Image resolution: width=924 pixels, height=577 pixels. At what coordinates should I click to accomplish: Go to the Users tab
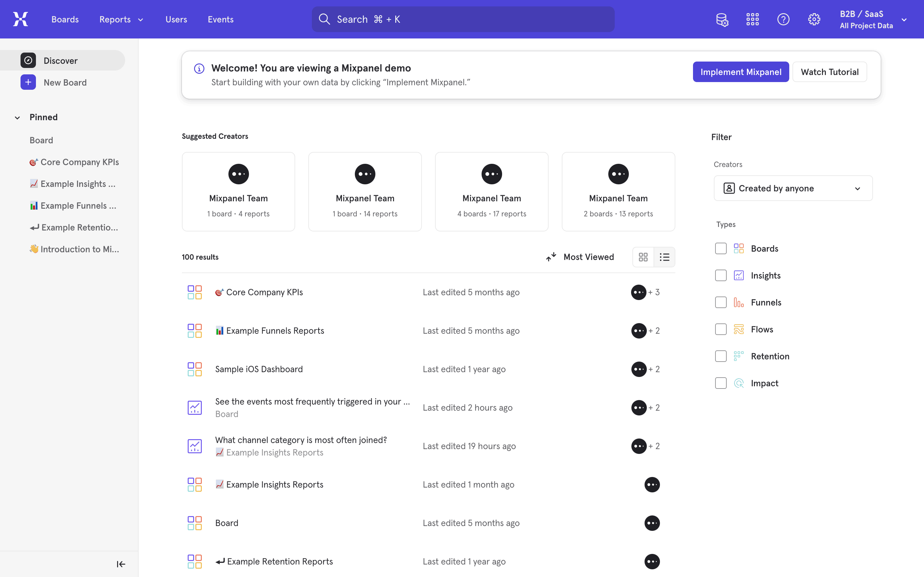(176, 19)
